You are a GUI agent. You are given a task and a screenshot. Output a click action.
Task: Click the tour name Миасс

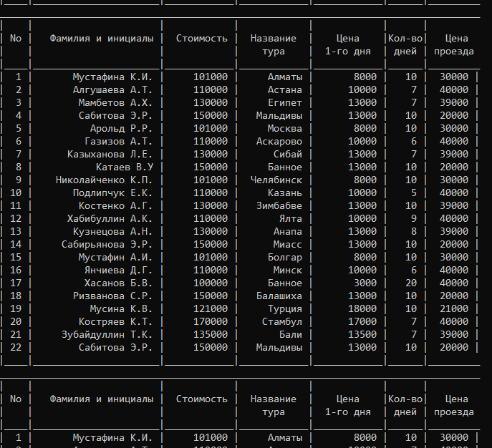point(288,244)
